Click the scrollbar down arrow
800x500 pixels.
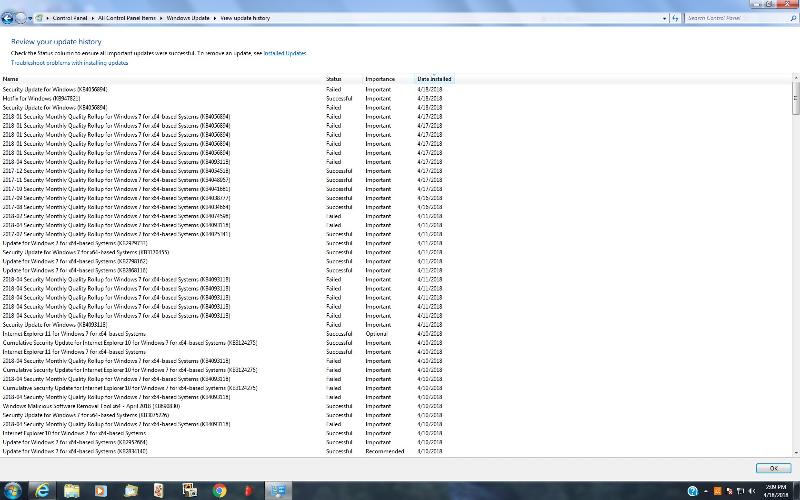pyautogui.click(x=796, y=452)
